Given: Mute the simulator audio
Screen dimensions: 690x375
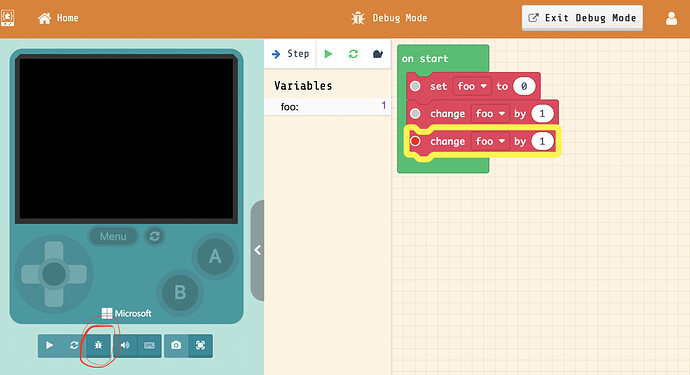Looking at the screenshot, I should tap(125, 346).
